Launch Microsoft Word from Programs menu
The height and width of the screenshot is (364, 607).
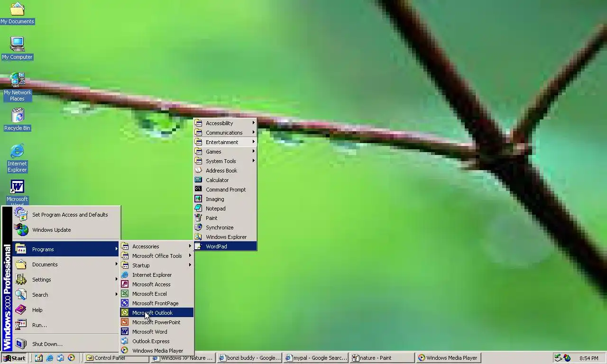tap(156, 332)
